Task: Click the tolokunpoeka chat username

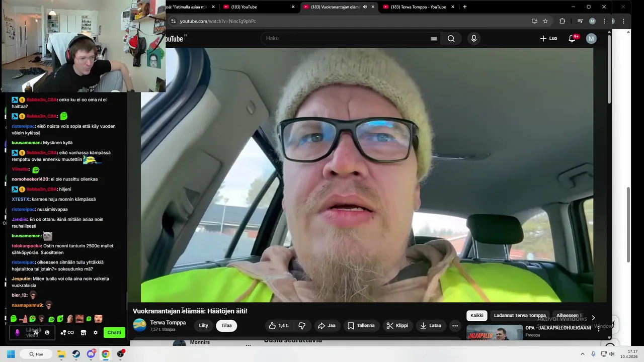Action: click(x=26, y=246)
